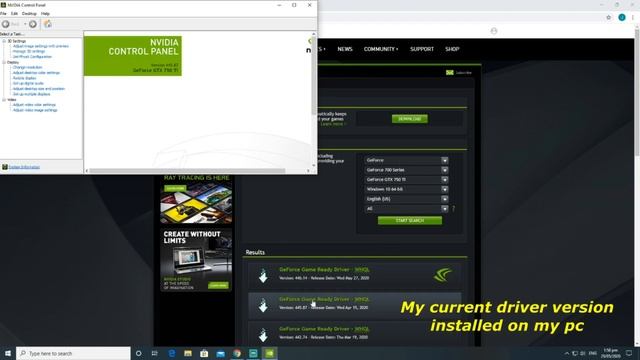Open the SUPPORT link on NVIDIA website
Viewport: 640px width, 360px height.
point(422,49)
